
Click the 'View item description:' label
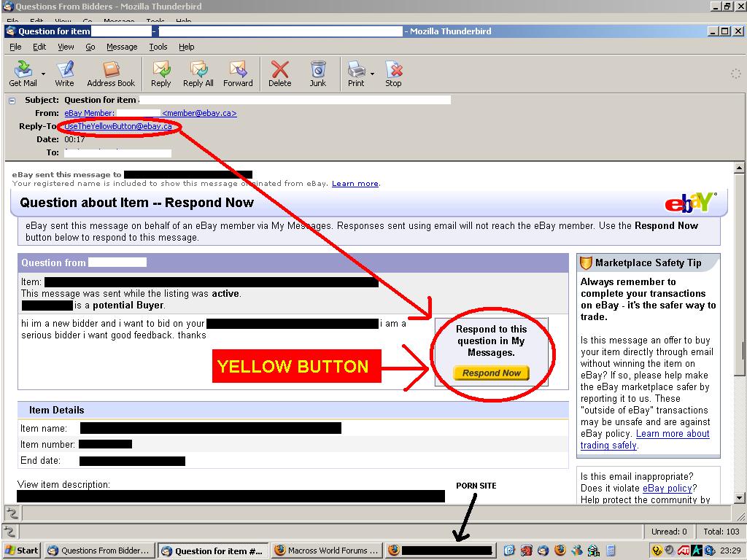coord(63,484)
